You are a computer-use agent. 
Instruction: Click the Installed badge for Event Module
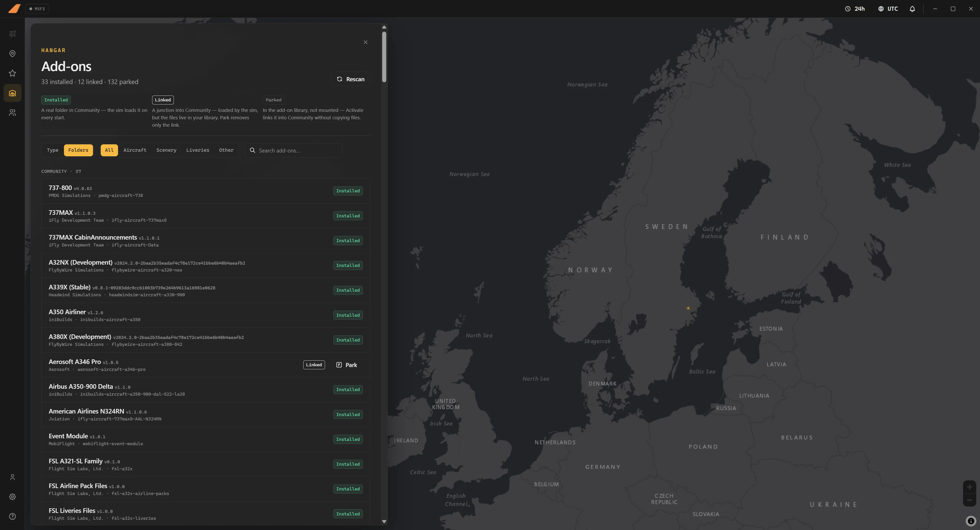(x=348, y=439)
